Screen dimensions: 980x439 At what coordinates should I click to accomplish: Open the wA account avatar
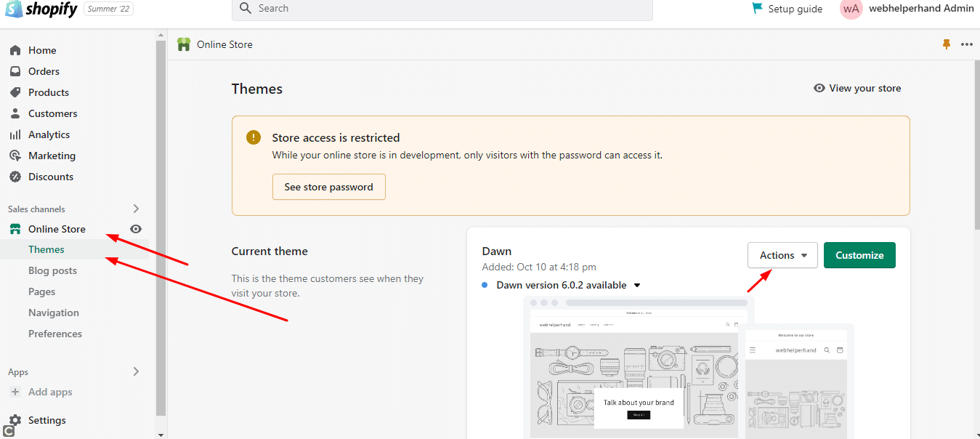pyautogui.click(x=851, y=9)
